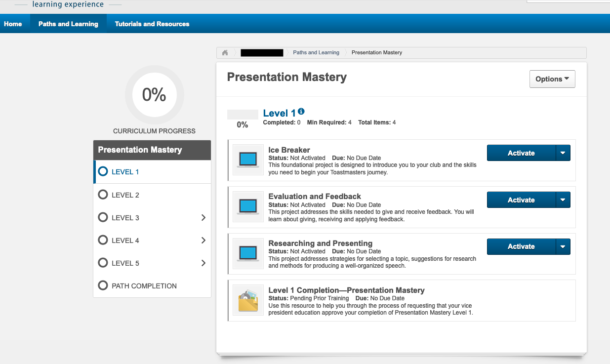Expand LEVEL 5 with its chevron arrow
This screenshot has width=610, height=364.
coord(203,263)
